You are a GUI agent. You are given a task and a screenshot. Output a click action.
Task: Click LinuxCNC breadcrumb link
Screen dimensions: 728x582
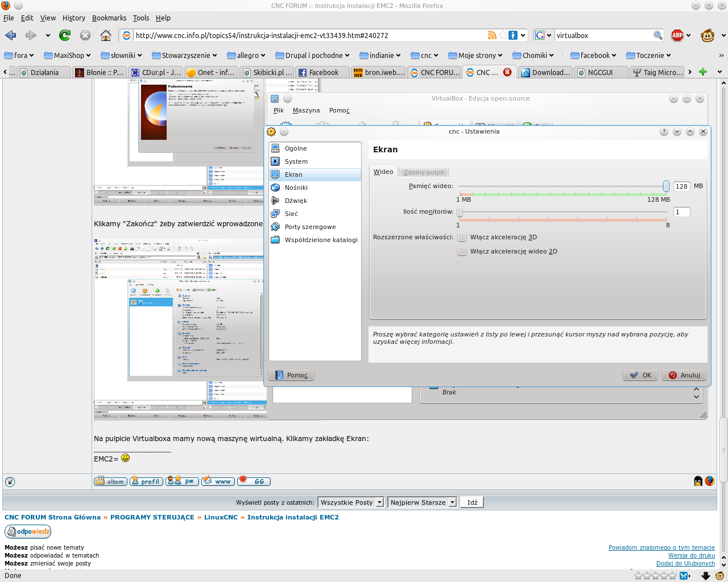pyautogui.click(x=221, y=517)
